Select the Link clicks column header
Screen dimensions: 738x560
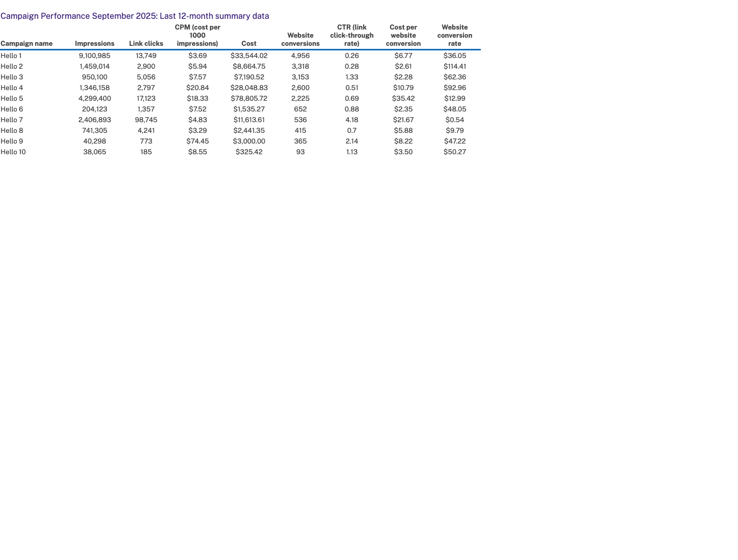tap(146, 44)
